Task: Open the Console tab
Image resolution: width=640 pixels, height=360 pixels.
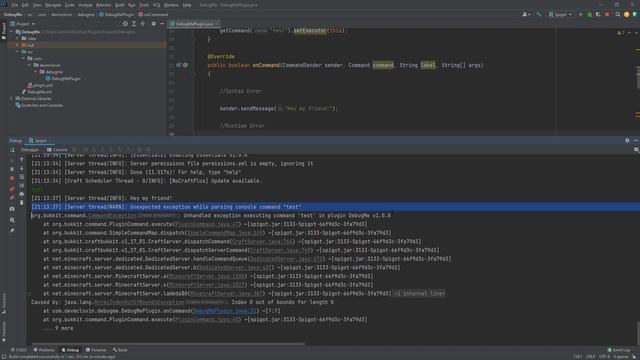Action: (x=57, y=149)
